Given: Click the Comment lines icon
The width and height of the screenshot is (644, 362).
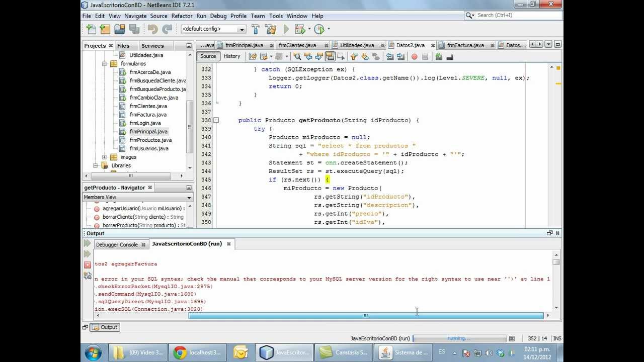Looking at the screenshot, I should pyautogui.click(x=439, y=56).
